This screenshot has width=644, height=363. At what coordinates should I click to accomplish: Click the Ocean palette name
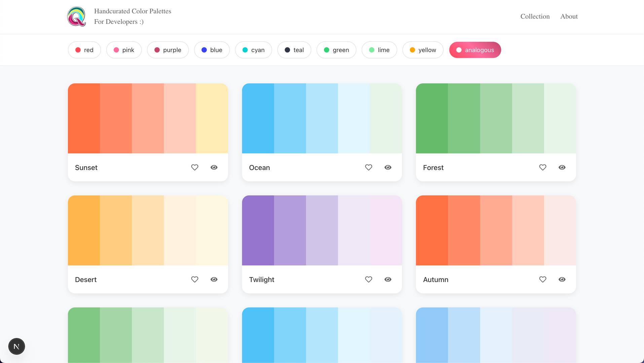click(x=259, y=167)
